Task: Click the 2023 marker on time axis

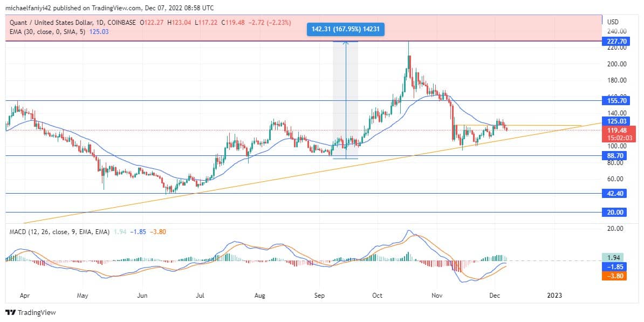Action: click(554, 296)
